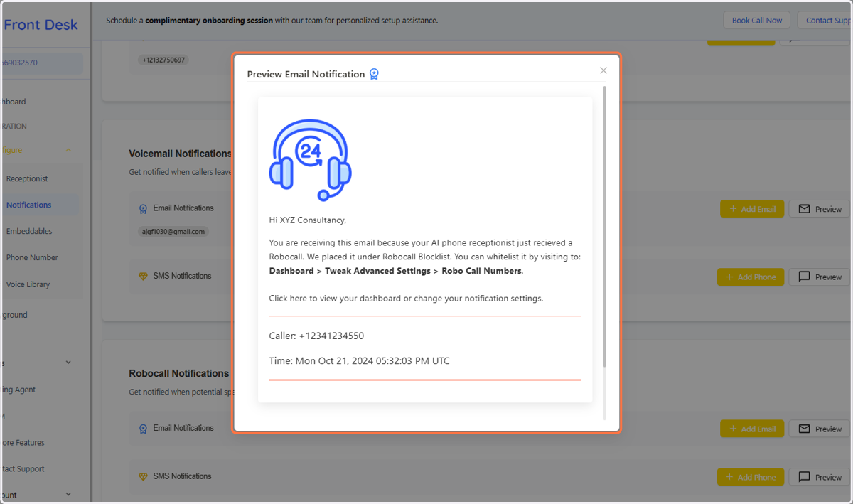Click the headset 24 logo in email preview
This screenshot has height=504, width=853.
click(310, 160)
